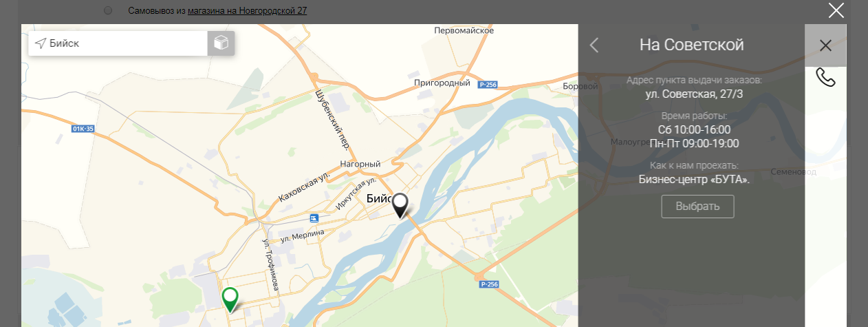
Task: Click the Выбрать button
Action: pos(697,207)
